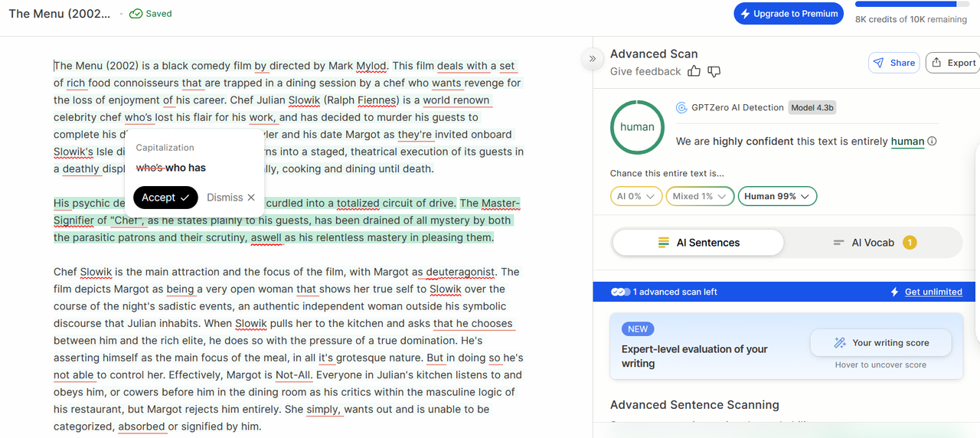Screen dimensions: 980x438
Task: Click Upgrade to Premium button
Action: [789, 14]
